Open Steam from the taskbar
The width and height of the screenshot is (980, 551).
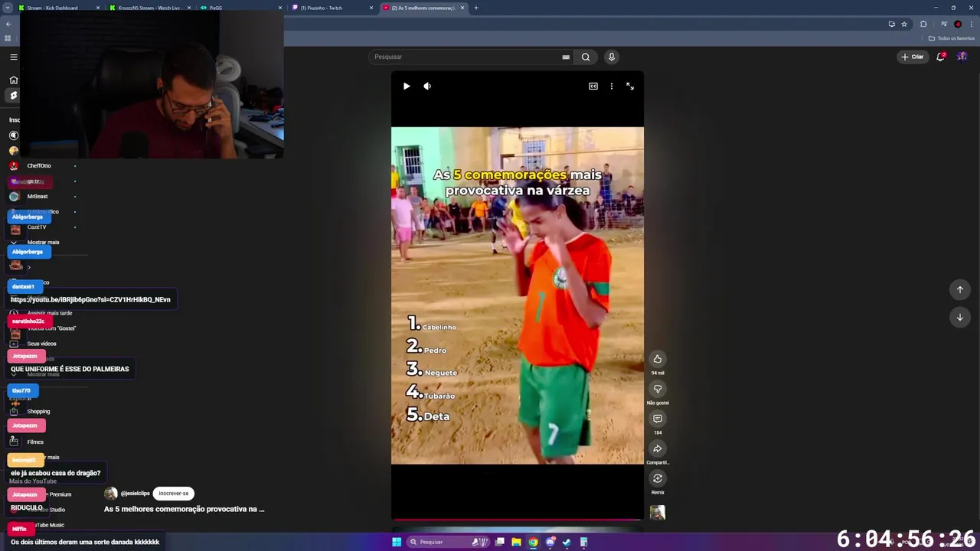(x=567, y=542)
